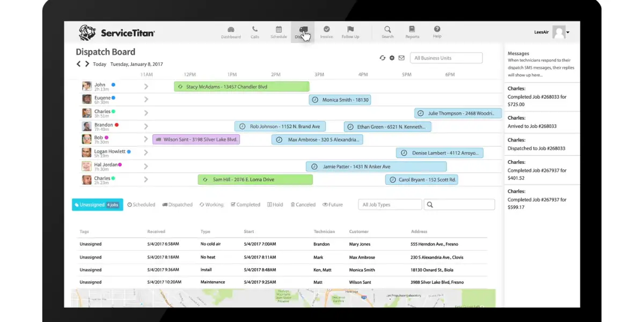The image size is (644, 322).
Task: Expand Brandon's row chevron
Action: pyautogui.click(x=146, y=126)
